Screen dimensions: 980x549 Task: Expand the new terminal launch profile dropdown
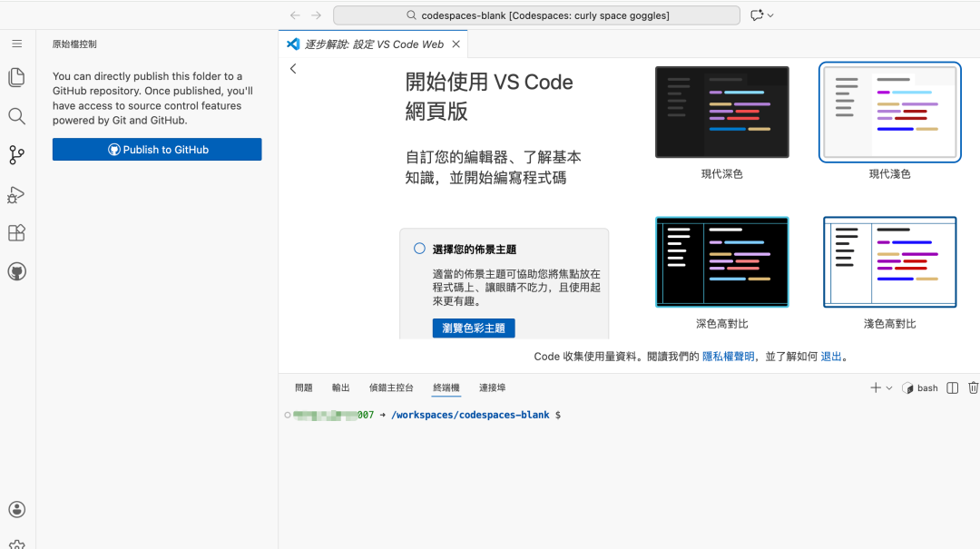pyautogui.click(x=889, y=388)
